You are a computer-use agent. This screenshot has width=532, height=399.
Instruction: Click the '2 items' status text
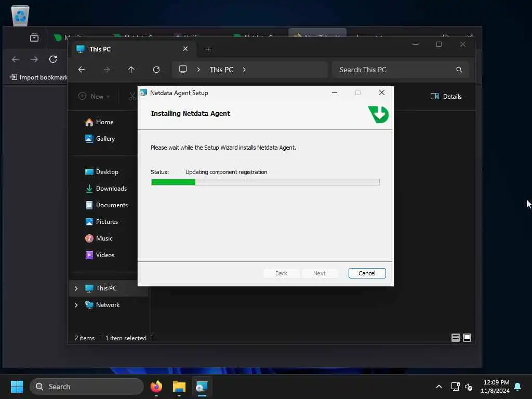pyautogui.click(x=85, y=338)
